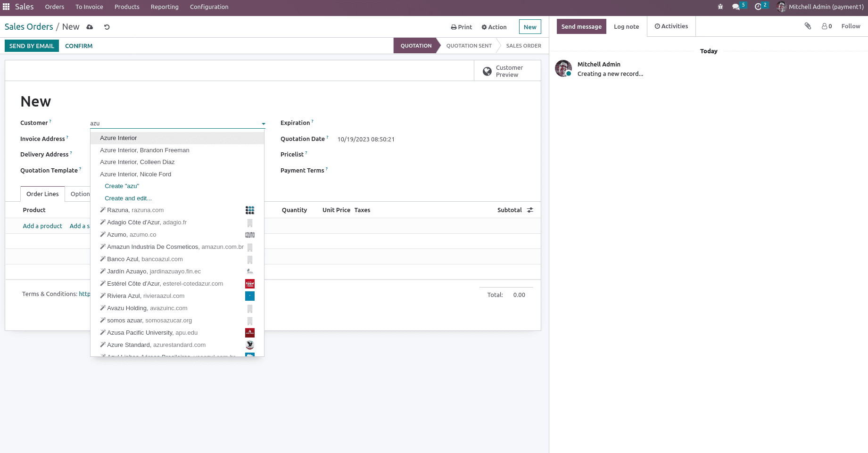Click Send message in chatter
Image resolution: width=868 pixels, height=453 pixels.
tap(581, 26)
